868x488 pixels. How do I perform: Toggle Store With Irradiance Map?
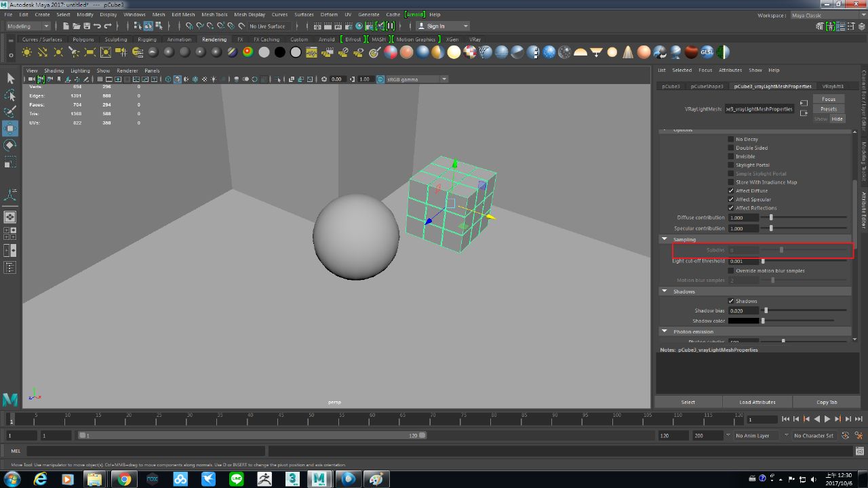731,182
